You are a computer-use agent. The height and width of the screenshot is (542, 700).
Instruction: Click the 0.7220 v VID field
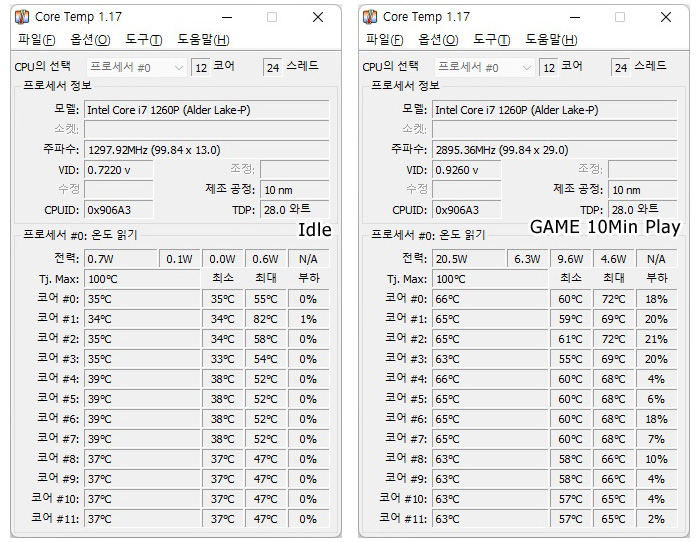click(x=119, y=170)
